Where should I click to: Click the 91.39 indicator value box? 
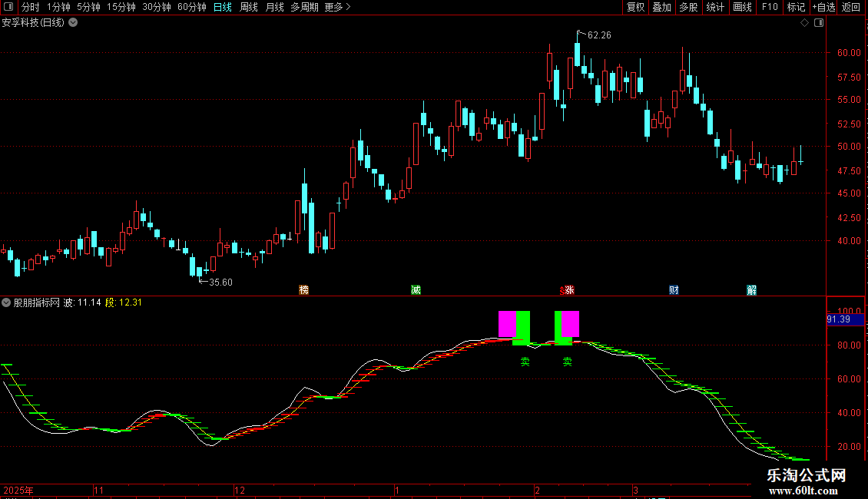click(x=845, y=319)
